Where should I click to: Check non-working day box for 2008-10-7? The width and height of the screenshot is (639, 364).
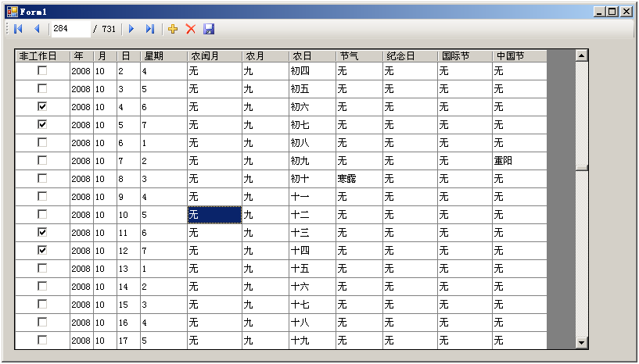tap(42, 160)
